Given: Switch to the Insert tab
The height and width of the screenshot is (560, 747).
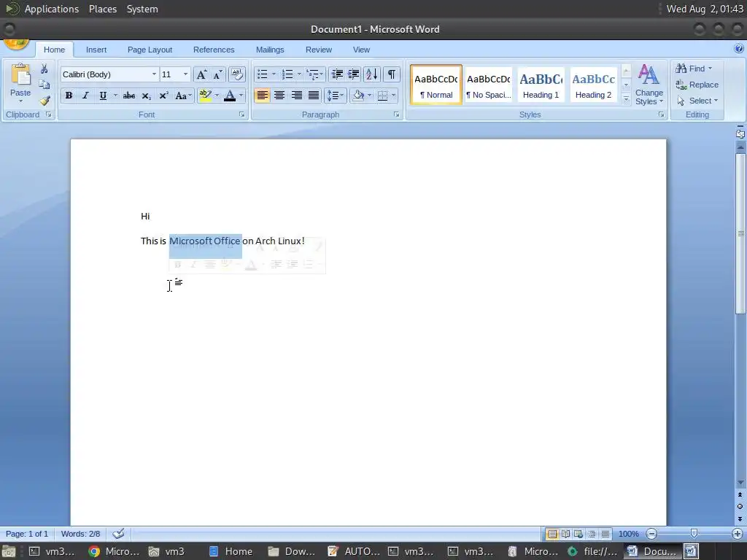Looking at the screenshot, I should (96, 50).
